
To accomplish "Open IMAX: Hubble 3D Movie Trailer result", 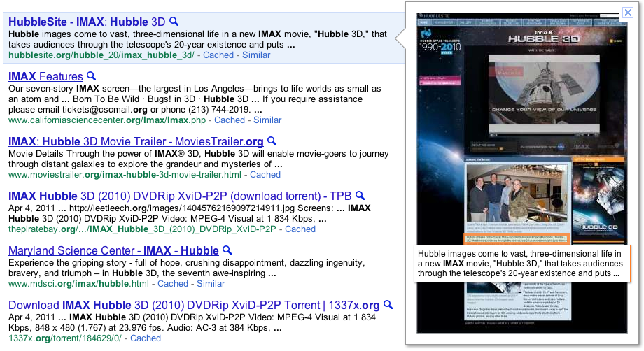I will (x=136, y=141).
